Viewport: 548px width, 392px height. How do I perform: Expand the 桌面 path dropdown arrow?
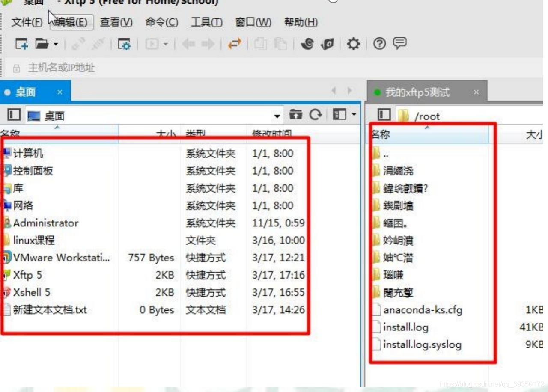[x=277, y=116]
